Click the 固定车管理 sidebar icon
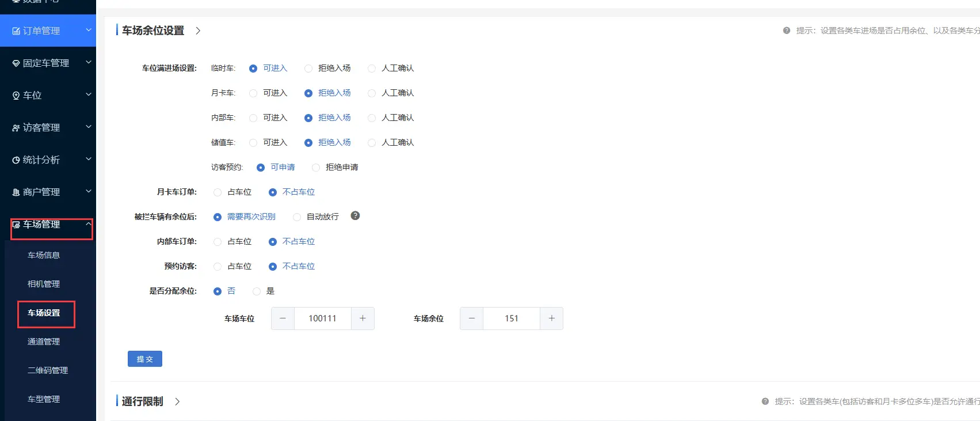980x421 pixels. (x=16, y=63)
